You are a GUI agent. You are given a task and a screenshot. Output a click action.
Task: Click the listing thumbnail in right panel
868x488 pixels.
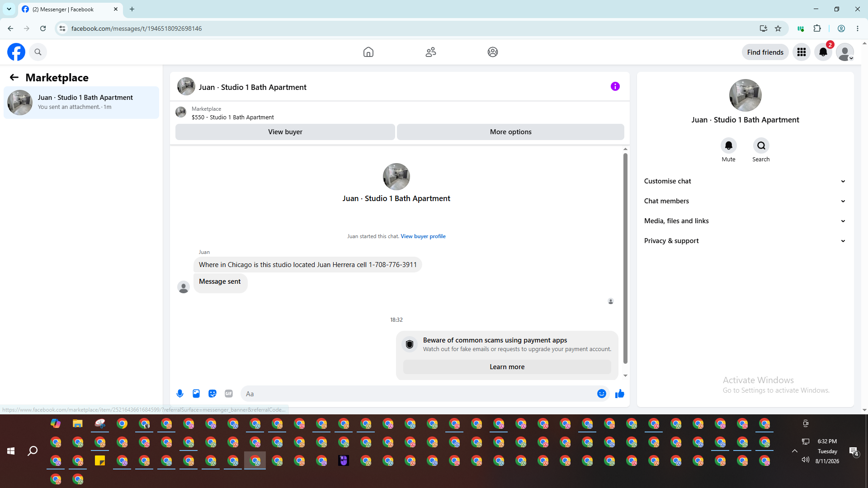pos(745,95)
